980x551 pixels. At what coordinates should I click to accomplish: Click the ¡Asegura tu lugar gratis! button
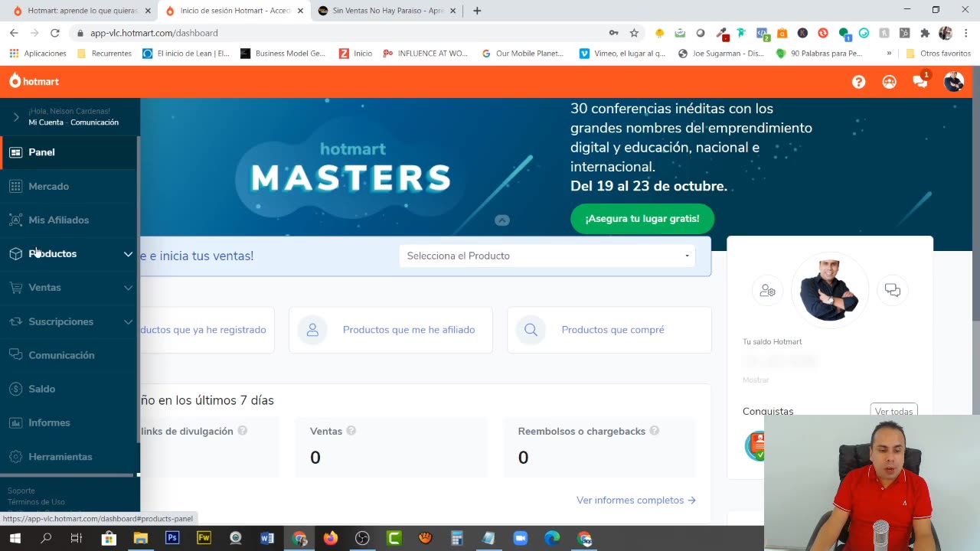point(642,219)
